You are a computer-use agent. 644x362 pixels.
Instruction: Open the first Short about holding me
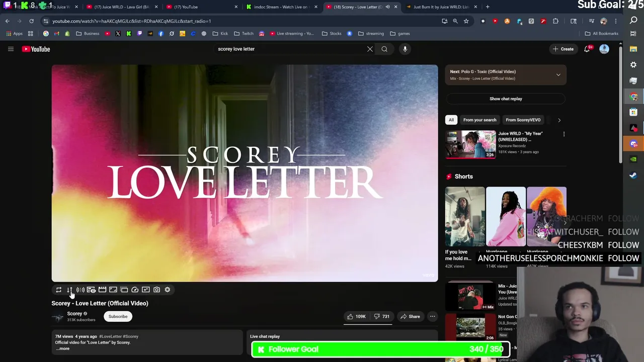click(x=465, y=217)
